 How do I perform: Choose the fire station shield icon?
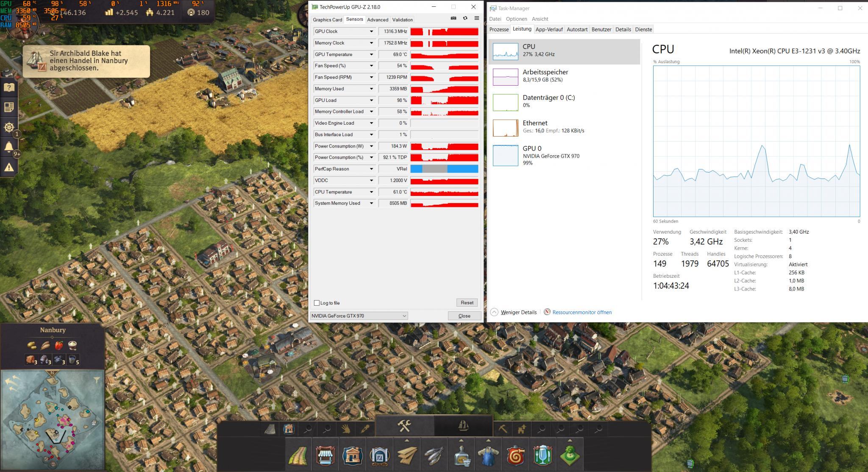(515, 456)
